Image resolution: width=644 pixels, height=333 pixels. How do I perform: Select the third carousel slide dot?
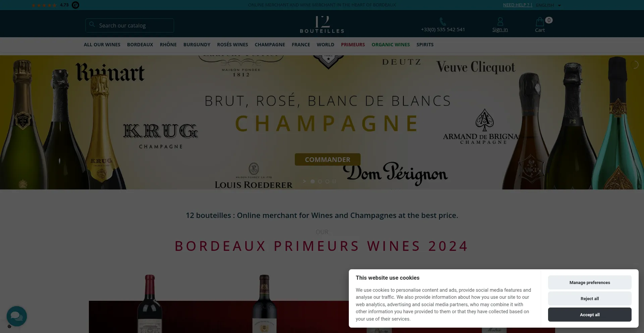point(327,181)
